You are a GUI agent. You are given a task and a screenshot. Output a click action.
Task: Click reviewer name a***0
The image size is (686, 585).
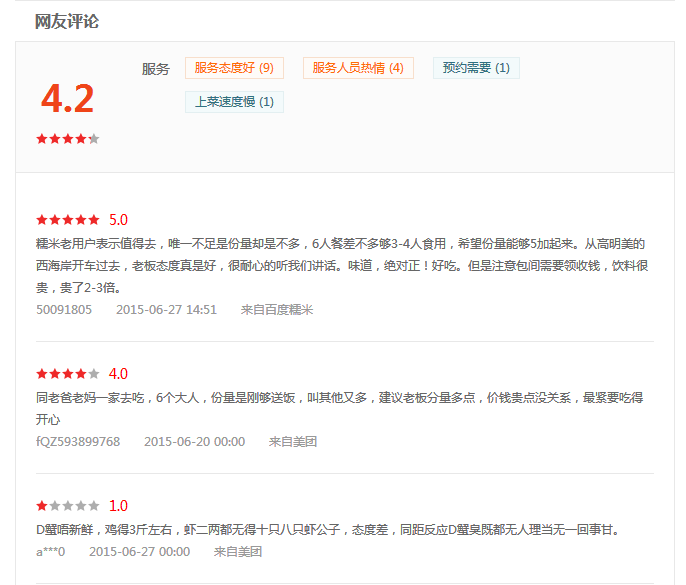pos(50,552)
